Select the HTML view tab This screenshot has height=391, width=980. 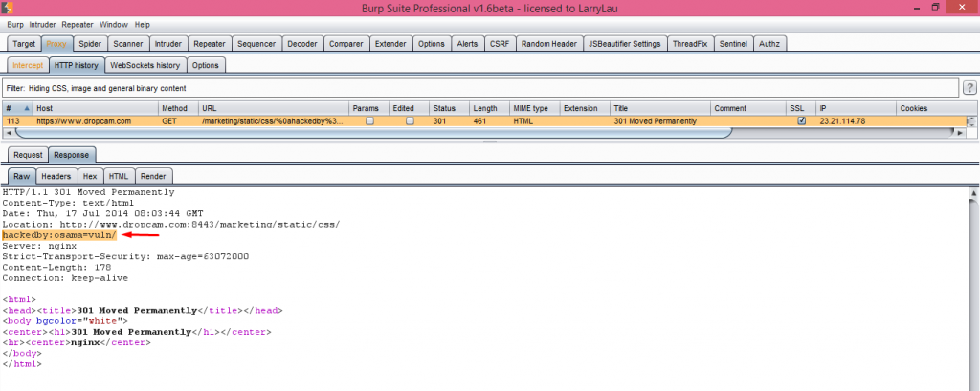point(118,176)
